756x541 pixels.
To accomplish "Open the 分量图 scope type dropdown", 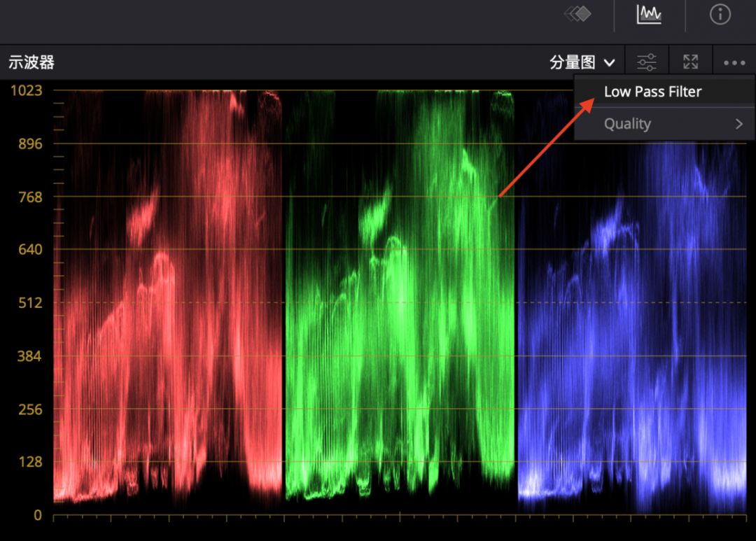I will [x=582, y=62].
